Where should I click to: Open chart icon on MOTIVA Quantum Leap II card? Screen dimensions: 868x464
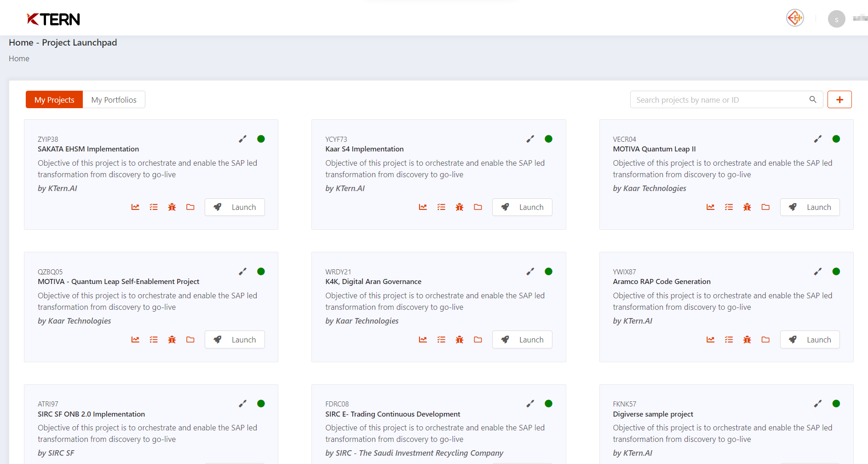point(711,207)
